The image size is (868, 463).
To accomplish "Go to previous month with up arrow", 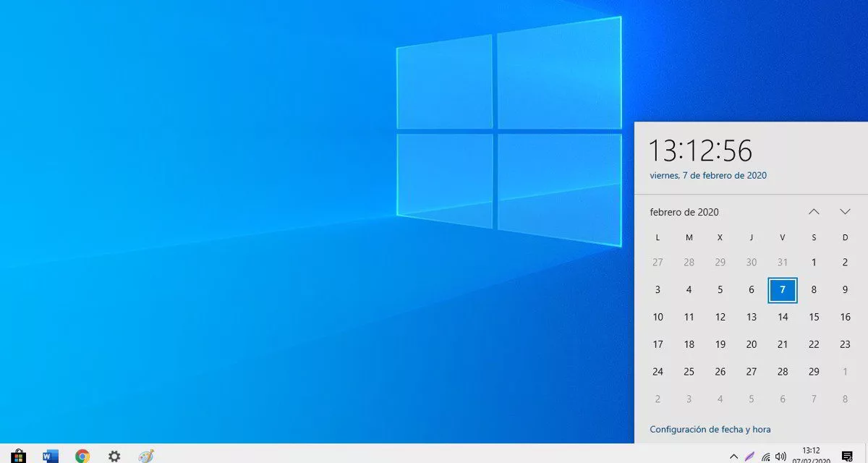I will [x=814, y=212].
